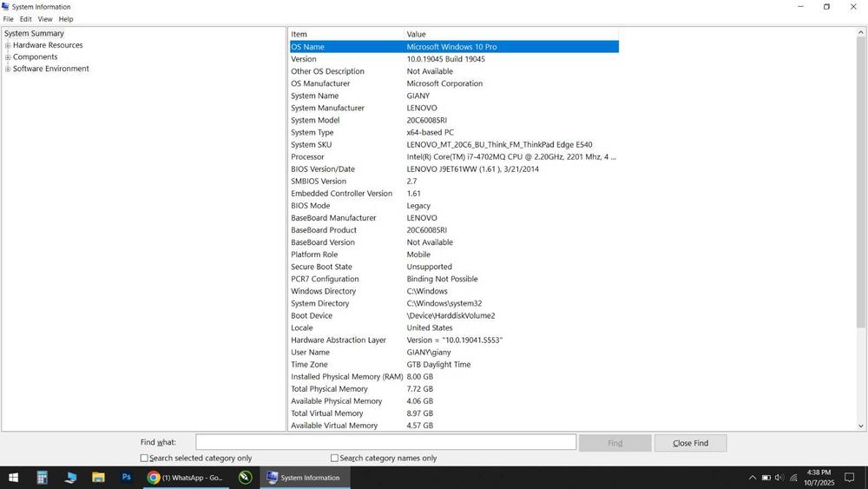Open the View menu
The image size is (868, 489).
point(45,19)
